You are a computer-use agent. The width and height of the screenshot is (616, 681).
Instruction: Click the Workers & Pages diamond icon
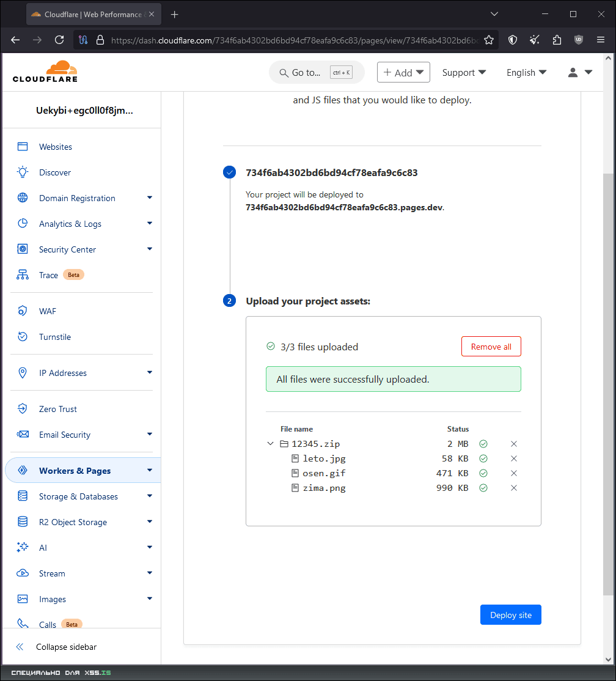coord(23,470)
